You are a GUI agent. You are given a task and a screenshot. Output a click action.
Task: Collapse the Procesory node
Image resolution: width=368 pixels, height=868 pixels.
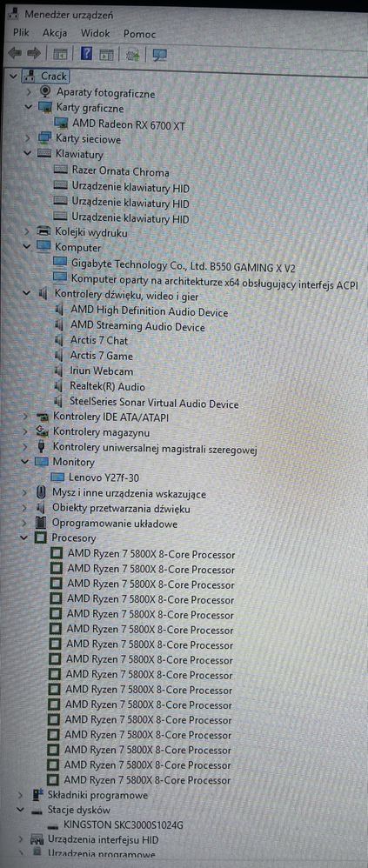(x=23, y=537)
